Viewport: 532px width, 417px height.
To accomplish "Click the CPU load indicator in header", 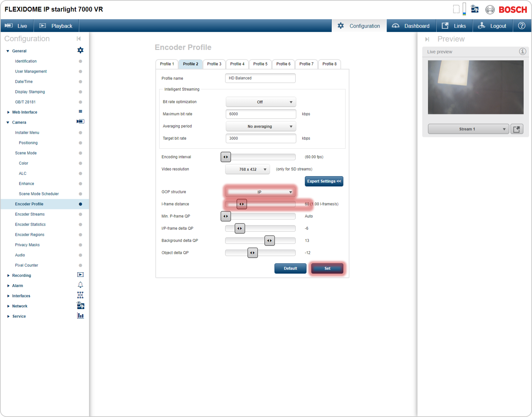I will click(x=464, y=9).
